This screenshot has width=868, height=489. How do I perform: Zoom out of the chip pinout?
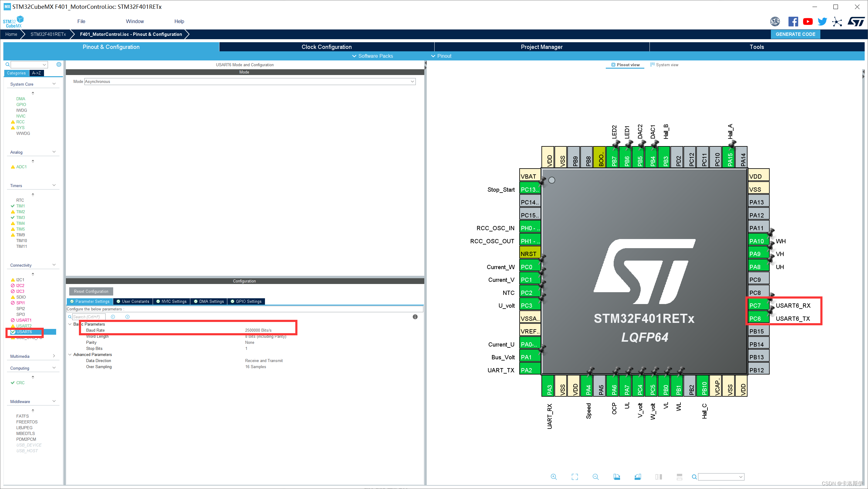pos(595,477)
